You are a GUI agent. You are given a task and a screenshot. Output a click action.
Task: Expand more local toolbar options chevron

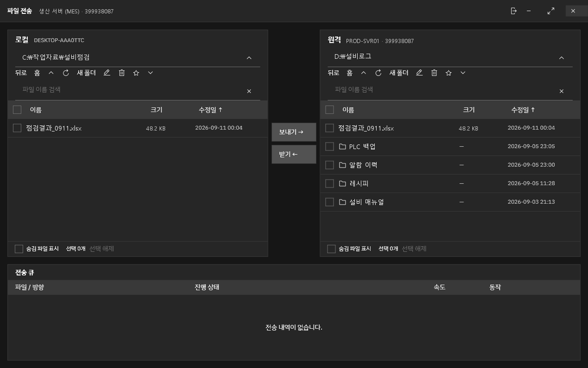coord(150,73)
